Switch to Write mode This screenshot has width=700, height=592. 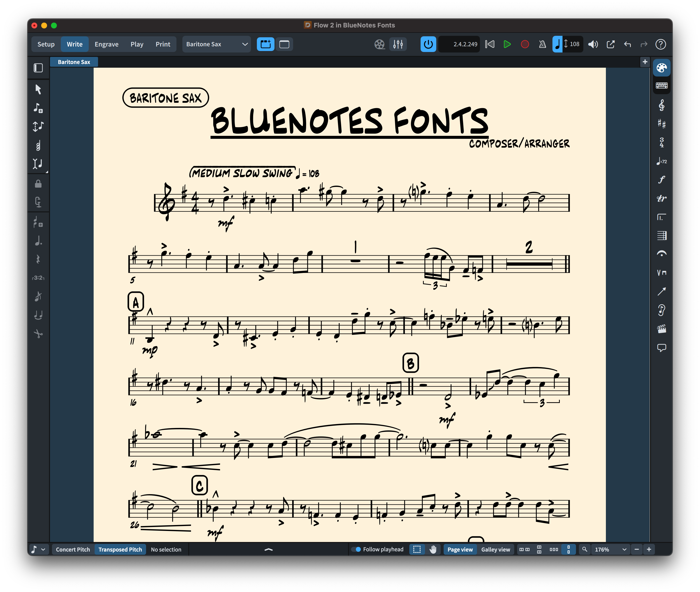[75, 44]
